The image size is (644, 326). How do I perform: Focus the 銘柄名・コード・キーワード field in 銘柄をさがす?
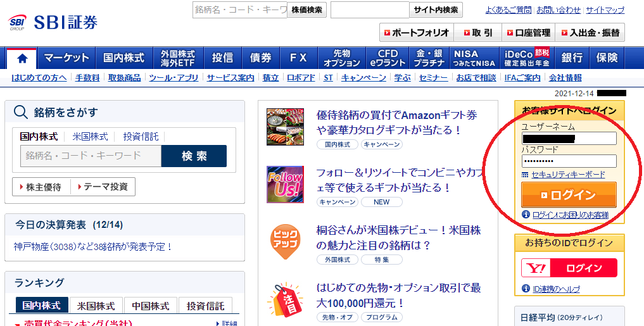pyautogui.click(x=91, y=156)
